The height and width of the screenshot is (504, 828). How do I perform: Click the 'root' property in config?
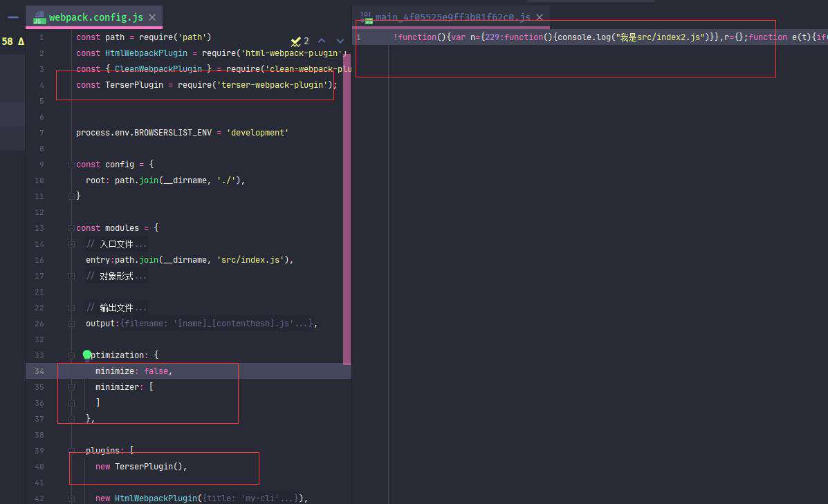(95, 180)
